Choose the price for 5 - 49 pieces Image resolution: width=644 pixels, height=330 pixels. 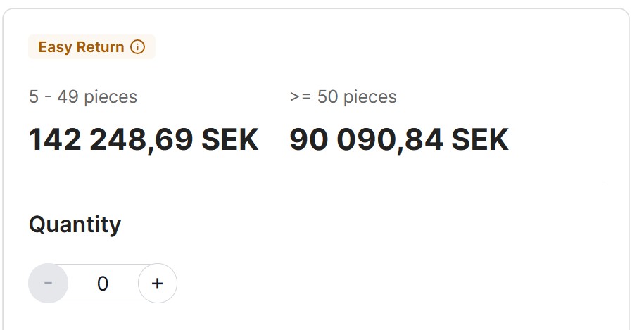[x=144, y=140]
